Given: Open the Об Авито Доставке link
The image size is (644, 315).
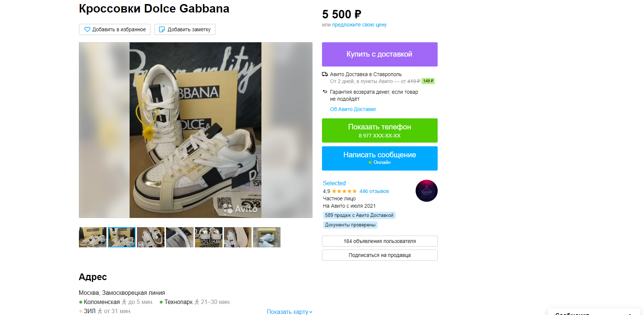Looking at the screenshot, I should tap(353, 109).
